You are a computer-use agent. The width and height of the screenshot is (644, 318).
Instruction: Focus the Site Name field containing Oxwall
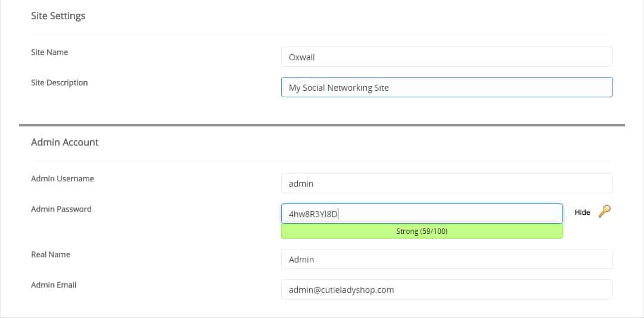pyautogui.click(x=447, y=57)
